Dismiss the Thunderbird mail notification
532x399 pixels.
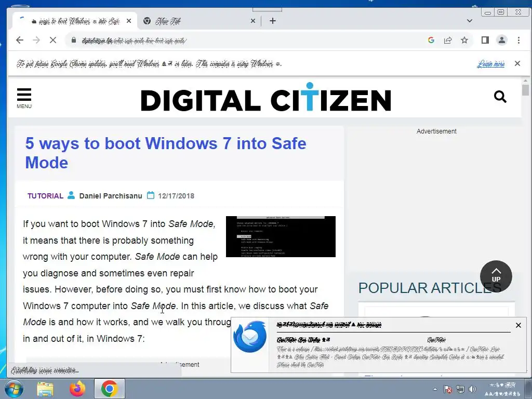point(518,325)
